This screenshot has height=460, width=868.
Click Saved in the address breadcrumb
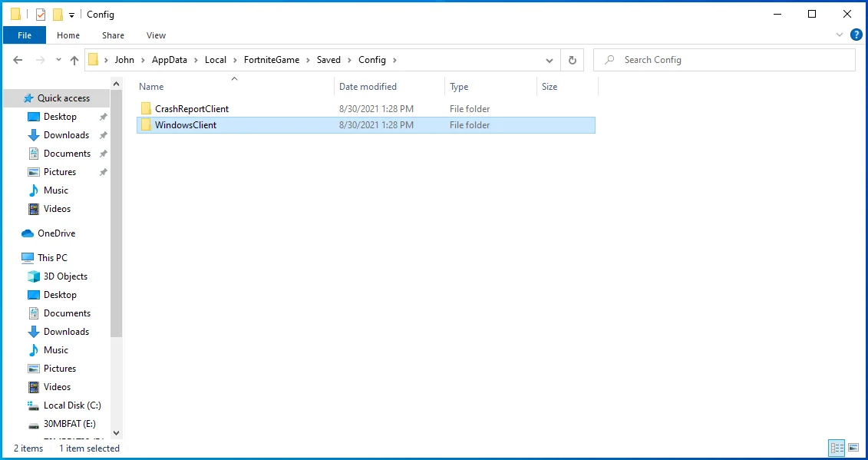point(328,60)
